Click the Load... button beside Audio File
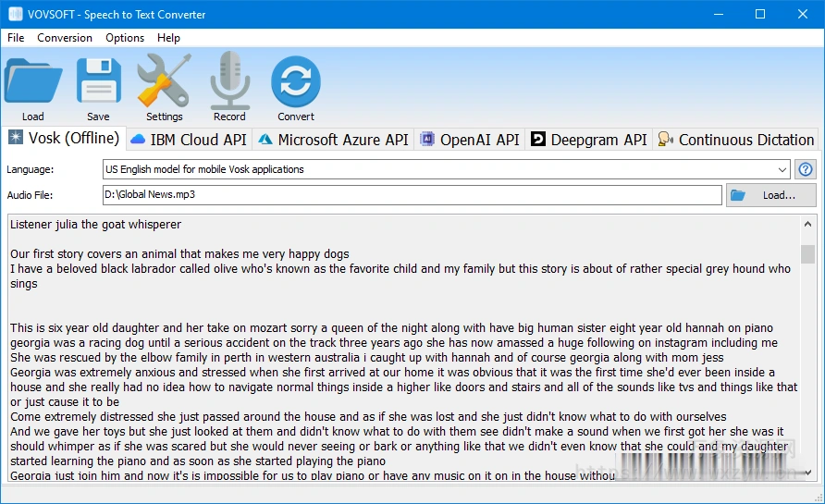Image resolution: width=825 pixels, height=504 pixels. click(770, 195)
